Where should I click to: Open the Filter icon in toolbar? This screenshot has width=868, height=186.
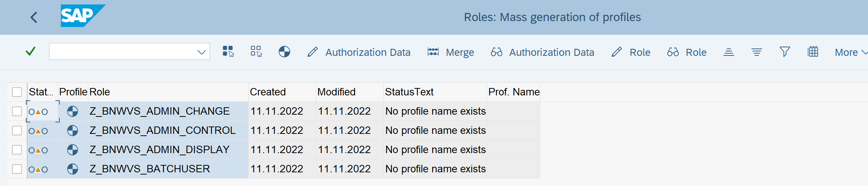[785, 52]
